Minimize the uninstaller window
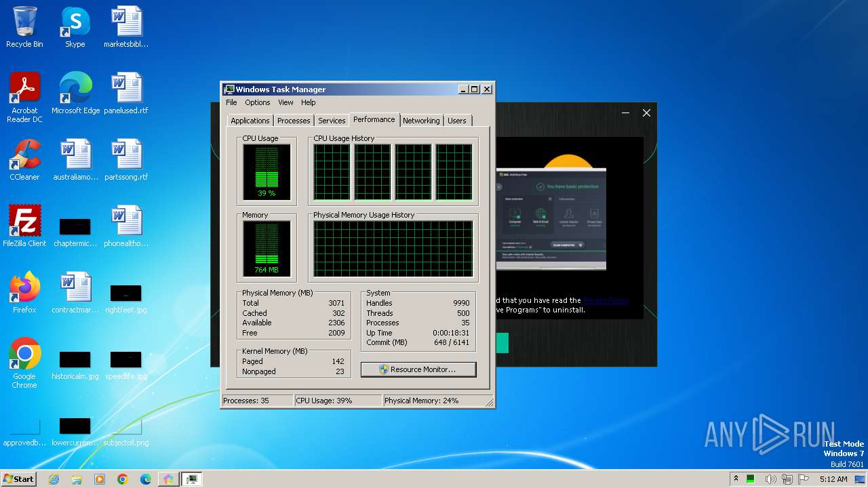This screenshot has height=488, width=868. (x=625, y=113)
